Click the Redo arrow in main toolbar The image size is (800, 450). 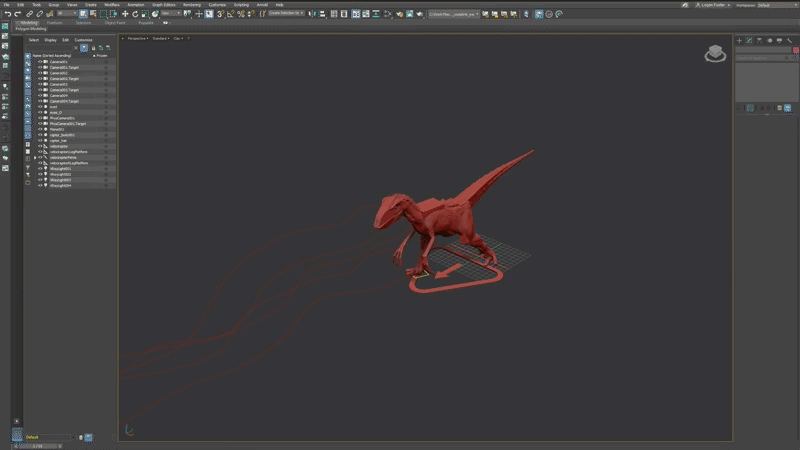click(18, 14)
